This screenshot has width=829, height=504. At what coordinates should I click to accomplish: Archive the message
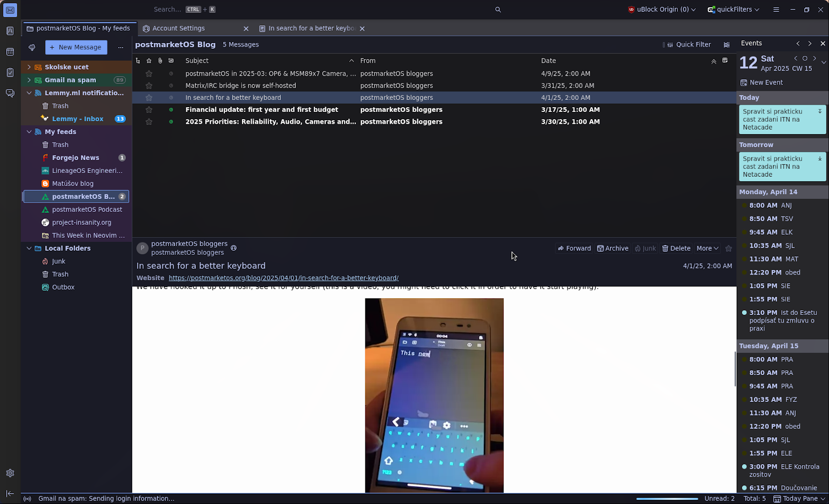612,249
